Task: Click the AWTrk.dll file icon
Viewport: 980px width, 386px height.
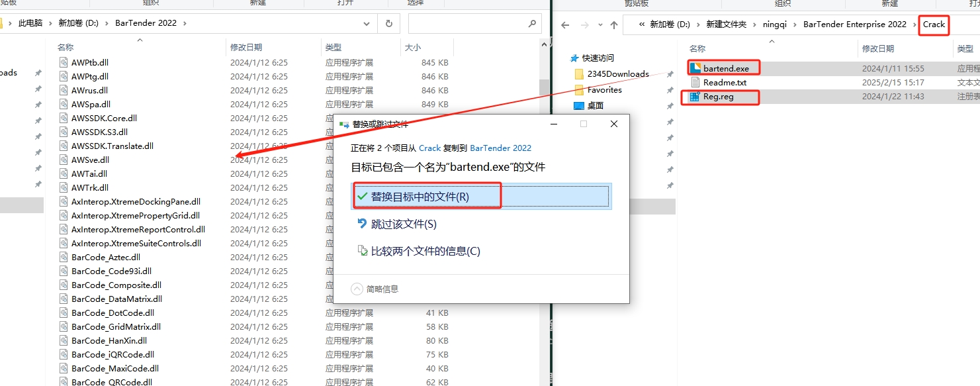Action: (64, 187)
